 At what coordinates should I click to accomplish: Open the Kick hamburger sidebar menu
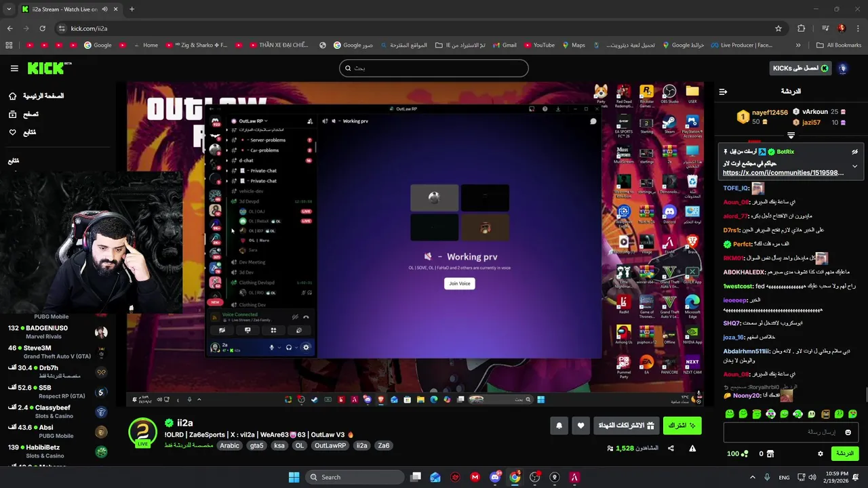[14, 68]
